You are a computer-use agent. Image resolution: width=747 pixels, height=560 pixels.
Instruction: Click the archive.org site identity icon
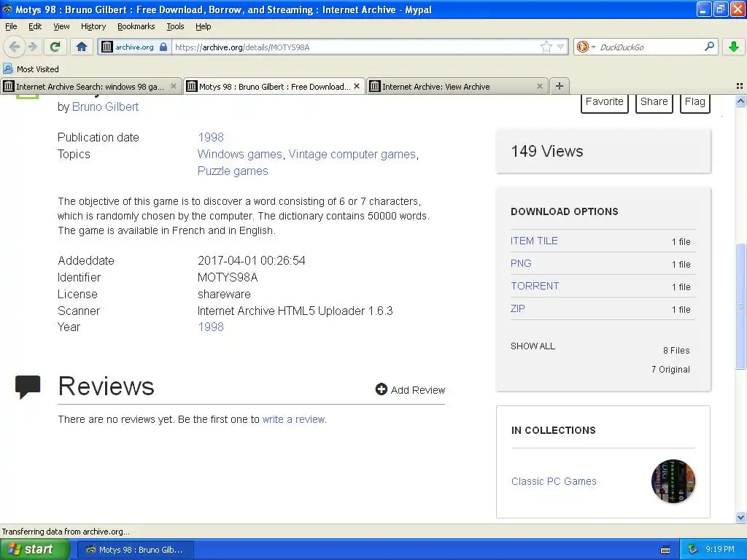107,47
